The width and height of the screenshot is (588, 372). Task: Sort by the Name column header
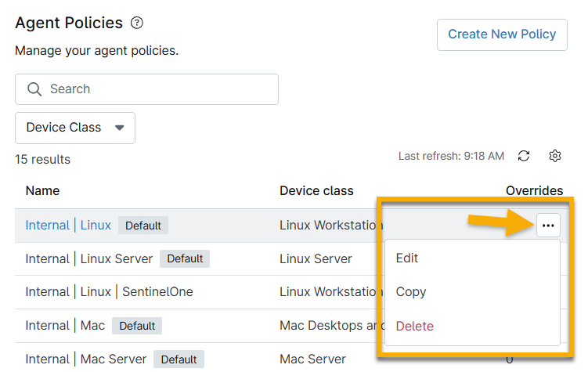tap(42, 190)
